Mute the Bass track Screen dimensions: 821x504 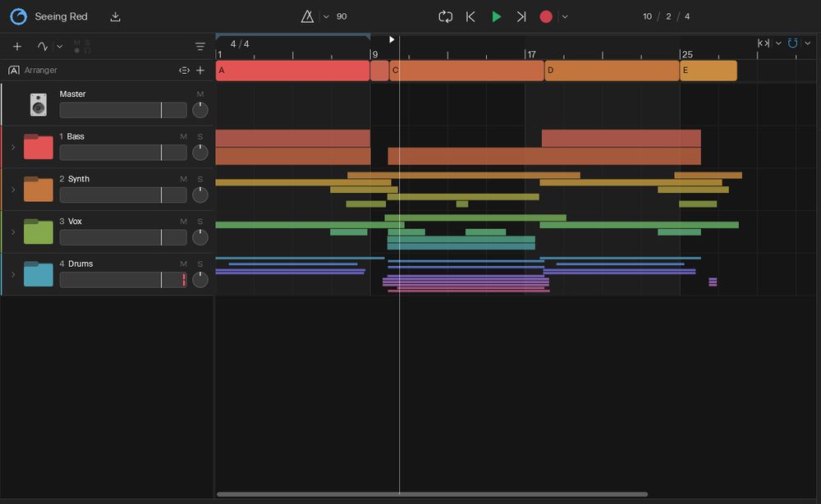(183, 136)
